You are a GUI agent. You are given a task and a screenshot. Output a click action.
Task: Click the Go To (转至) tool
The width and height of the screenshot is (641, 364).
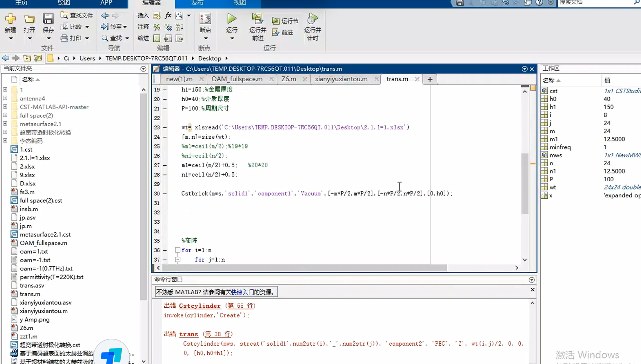[x=114, y=27]
